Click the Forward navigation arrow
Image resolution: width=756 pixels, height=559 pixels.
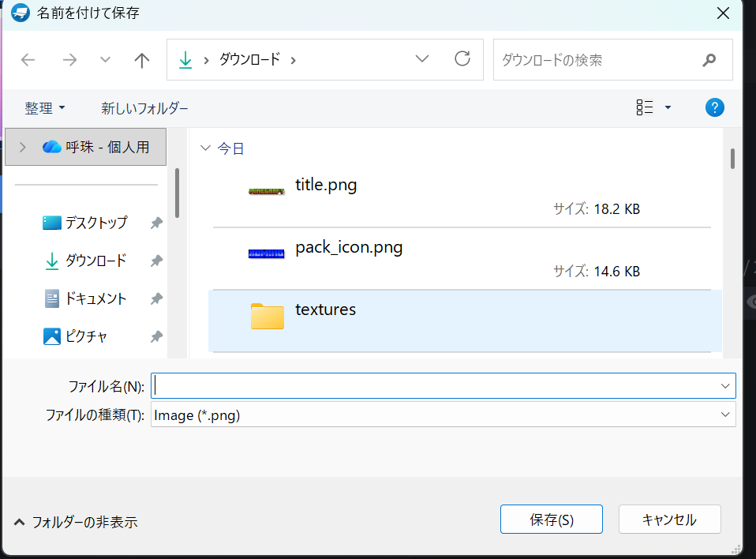(69, 60)
